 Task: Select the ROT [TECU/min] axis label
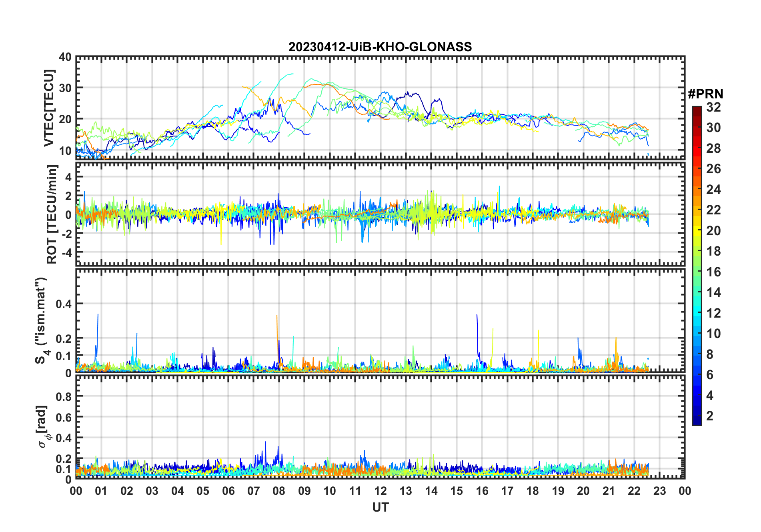52,214
